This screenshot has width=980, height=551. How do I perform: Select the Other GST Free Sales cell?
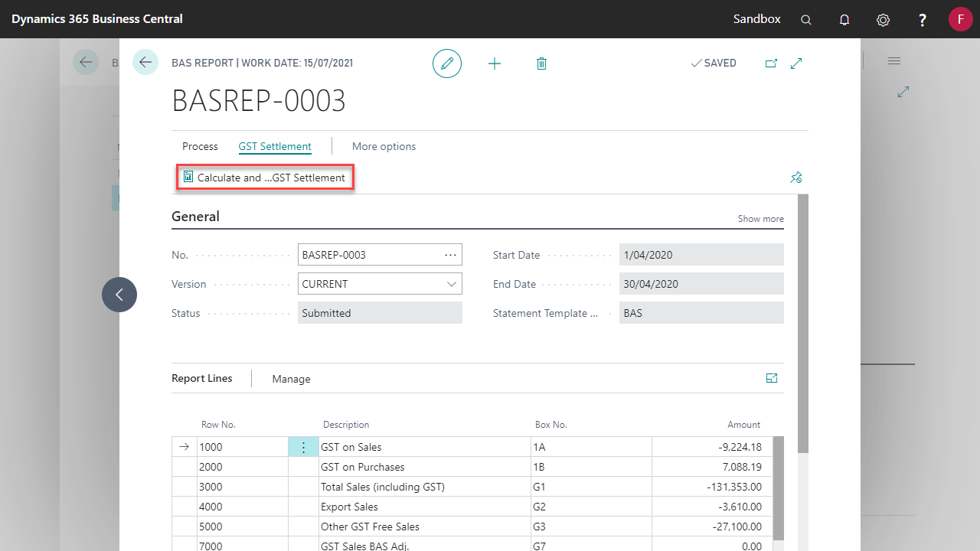(425, 527)
